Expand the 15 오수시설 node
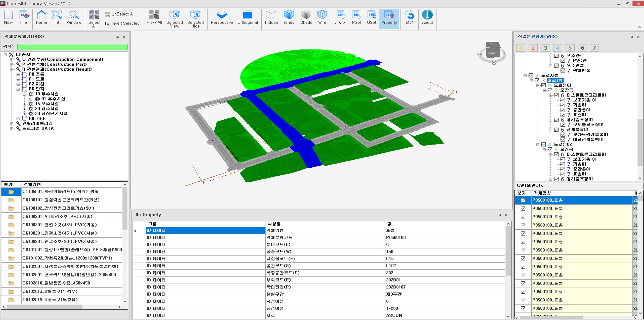 point(25,104)
